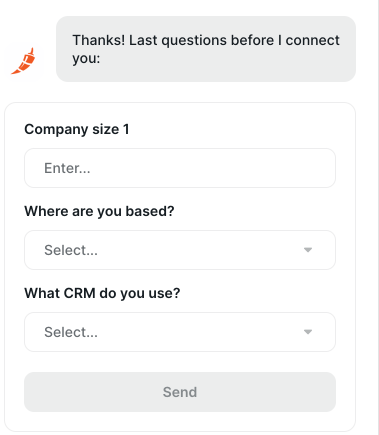Click the word 'Send' on the button
Viewport: 379px width, 435px height.
tap(180, 392)
